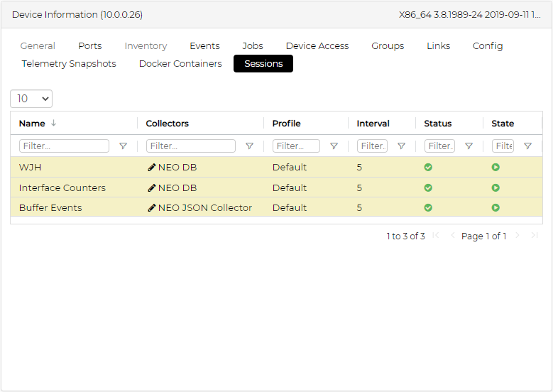Open the Name column filter funnel icon
Viewport: 553px width, 392px height.
pyautogui.click(x=123, y=146)
